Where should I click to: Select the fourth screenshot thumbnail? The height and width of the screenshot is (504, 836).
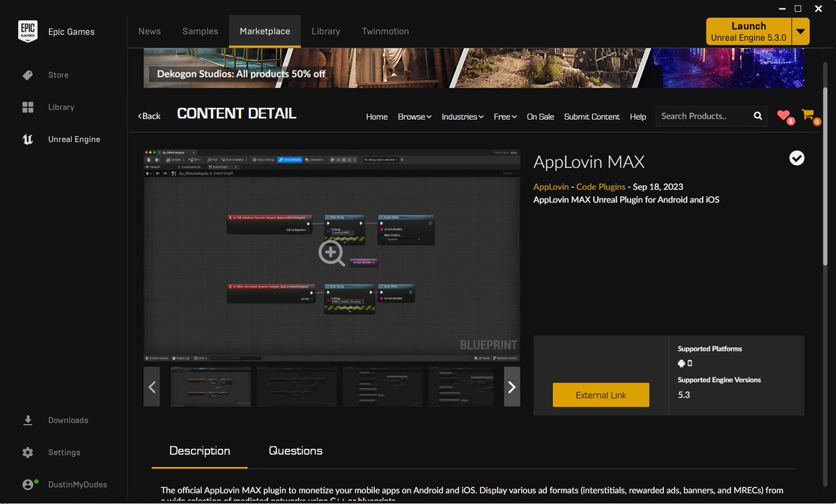pyautogui.click(x=461, y=387)
